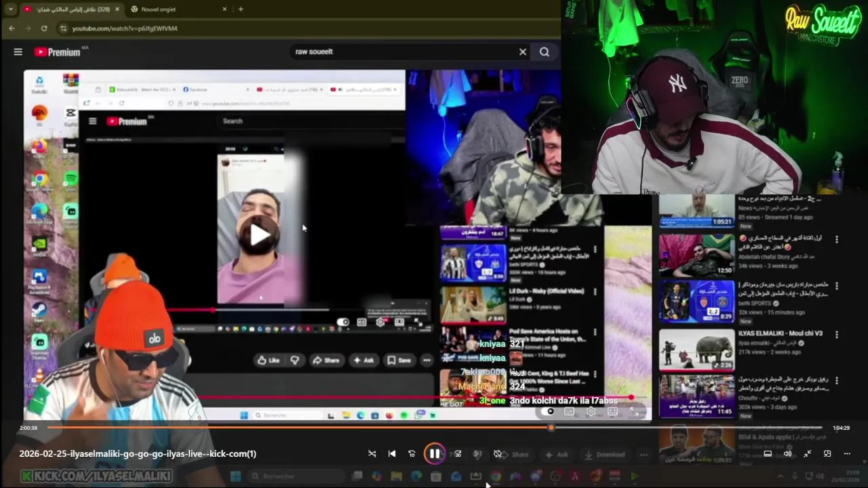
Task: Open options menu for Abdellah chafai video
Action: (837, 240)
